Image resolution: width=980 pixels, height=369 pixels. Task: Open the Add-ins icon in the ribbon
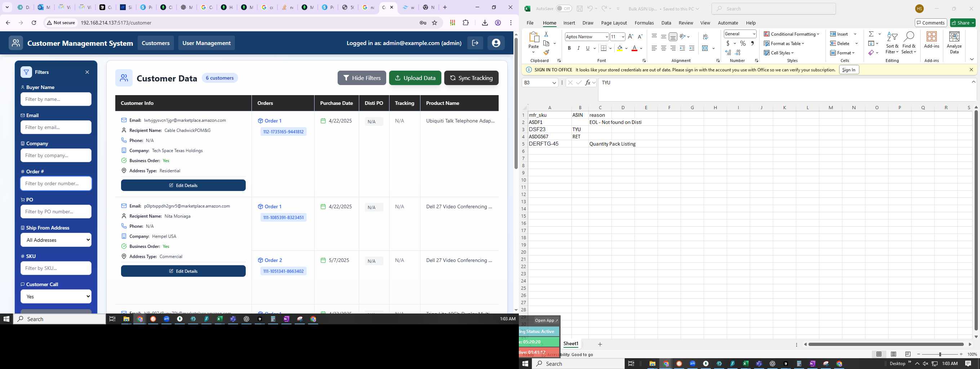coord(931,40)
